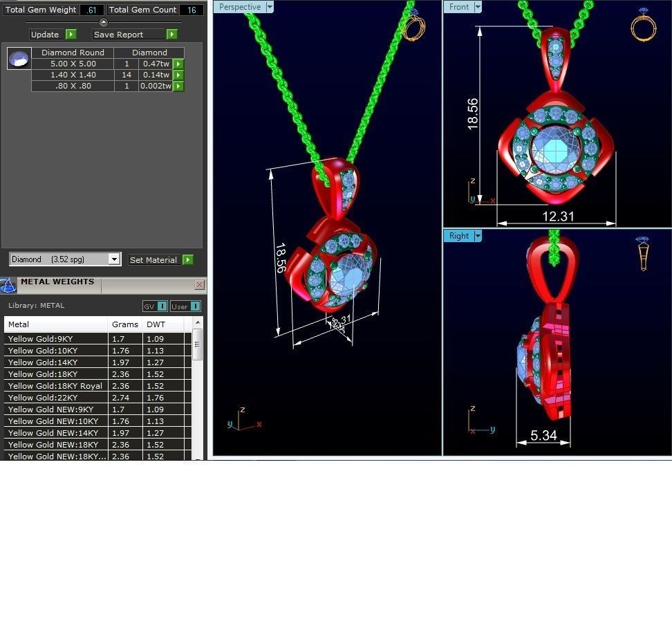Click ring side-view icon in Right viewport

pyautogui.click(x=643, y=253)
